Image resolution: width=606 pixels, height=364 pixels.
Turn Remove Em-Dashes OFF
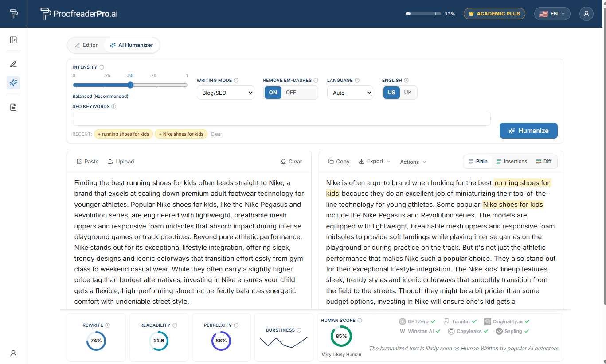pyautogui.click(x=291, y=93)
